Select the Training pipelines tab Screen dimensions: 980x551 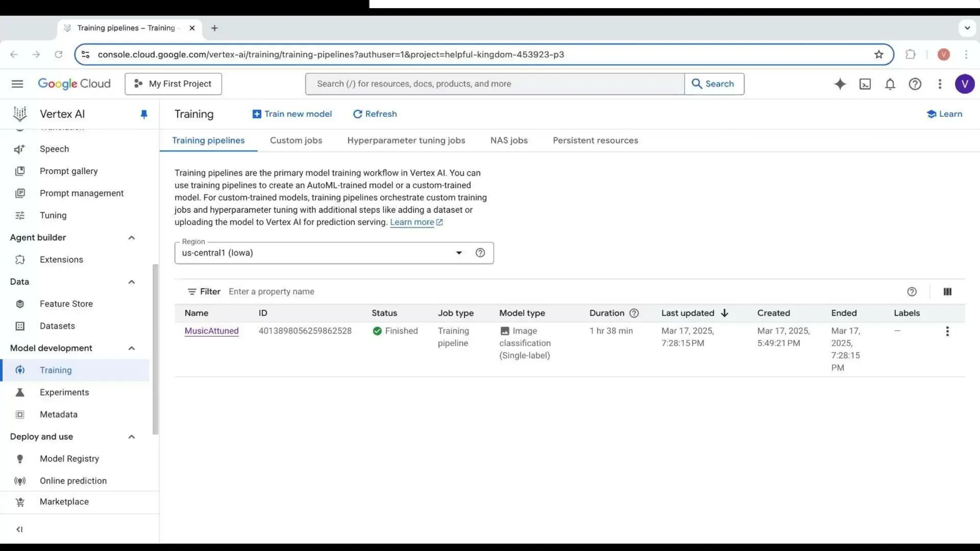[x=208, y=140]
